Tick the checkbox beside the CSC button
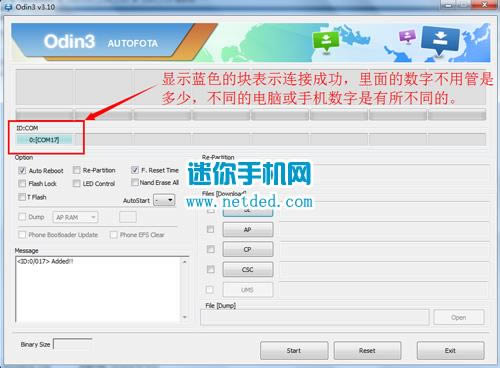 pos(211,269)
